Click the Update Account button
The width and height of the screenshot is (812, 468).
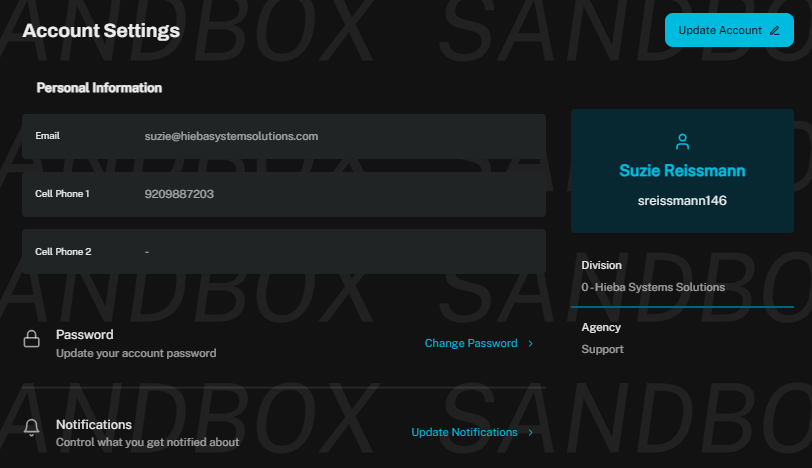(729, 30)
